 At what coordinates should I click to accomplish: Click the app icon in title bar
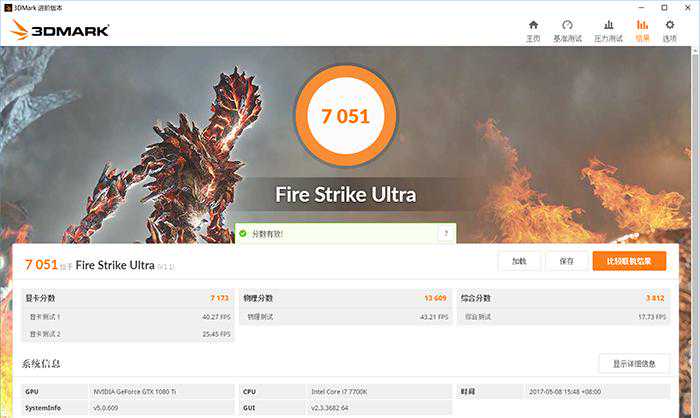(x=8, y=6)
